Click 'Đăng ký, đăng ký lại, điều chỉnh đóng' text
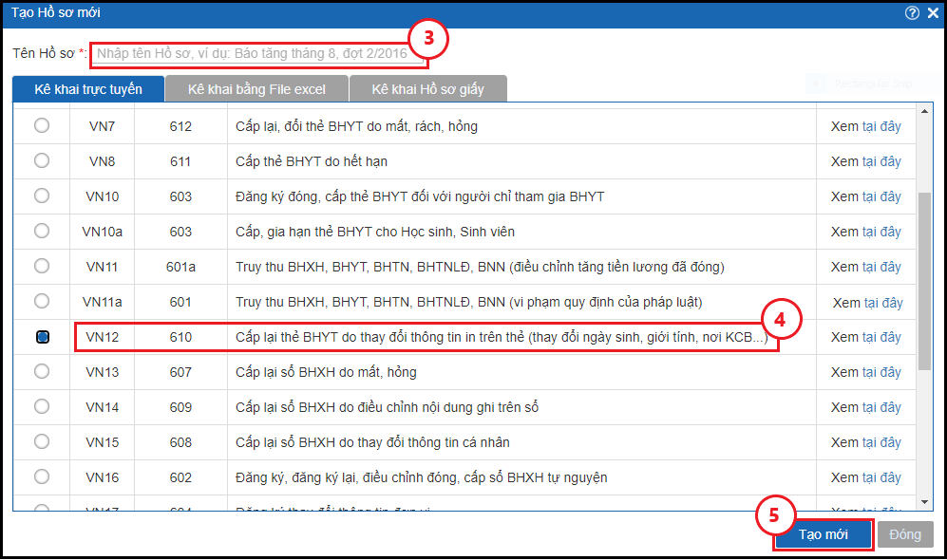The height and width of the screenshot is (560, 947). [x=422, y=477]
